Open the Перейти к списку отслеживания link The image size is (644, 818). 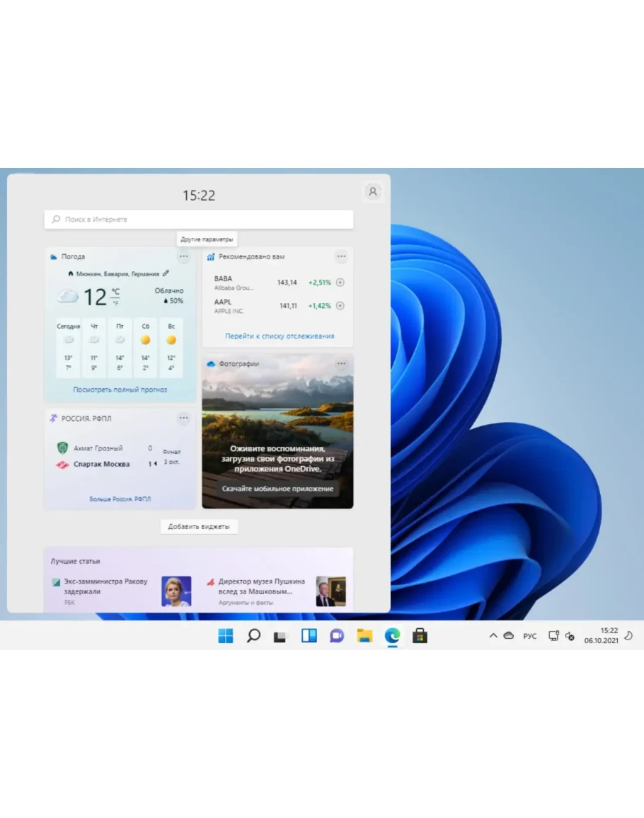[280, 336]
